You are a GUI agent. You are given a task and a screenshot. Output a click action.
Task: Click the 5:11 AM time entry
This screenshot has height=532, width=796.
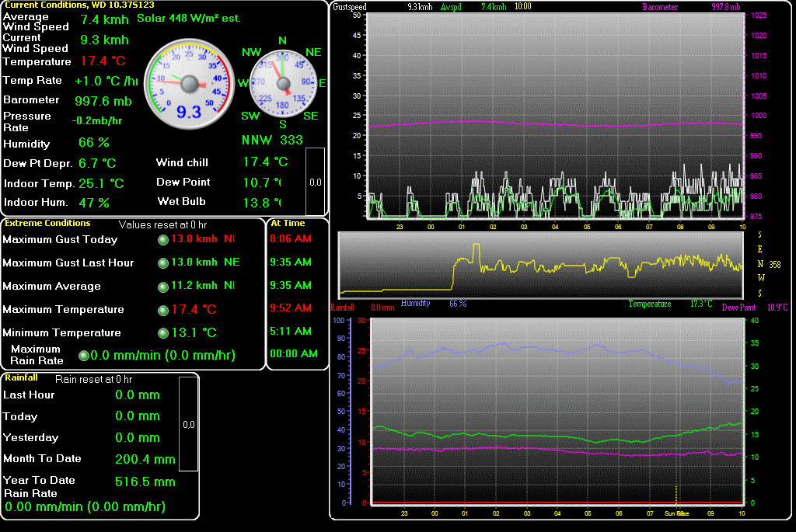point(291,331)
